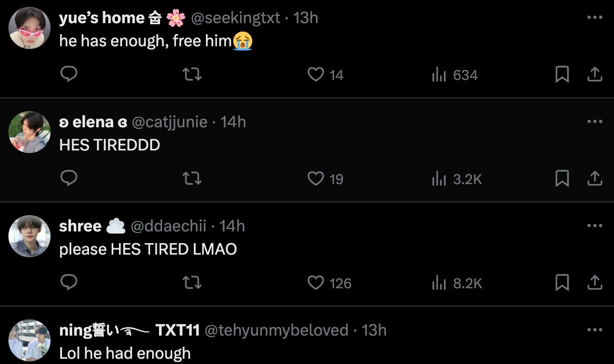Repost elena's 'HES TIREDDD' tweet
The height and width of the screenshot is (364, 614).
pyautogui.click(x=192, y=179)
